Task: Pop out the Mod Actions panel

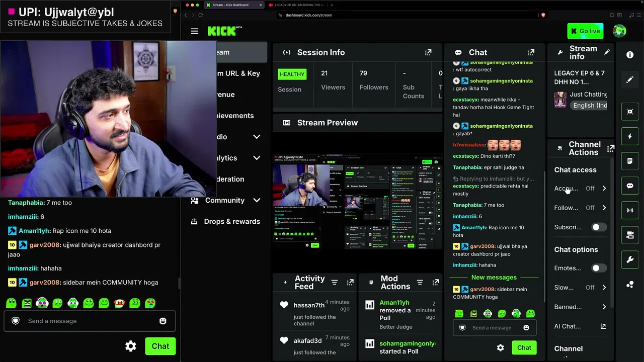Action: tap(436, 283)
